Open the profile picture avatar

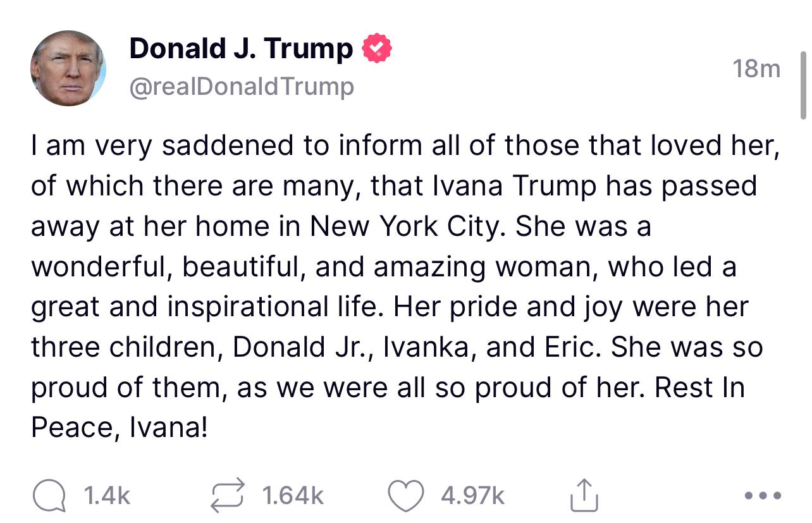click(x=68, y=68)
